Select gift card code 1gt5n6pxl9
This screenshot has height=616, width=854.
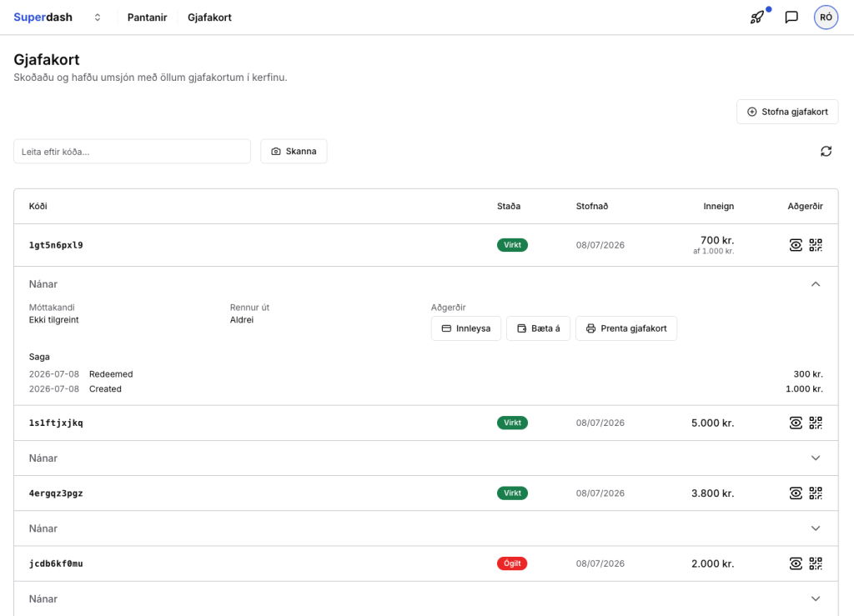[56, 245]
